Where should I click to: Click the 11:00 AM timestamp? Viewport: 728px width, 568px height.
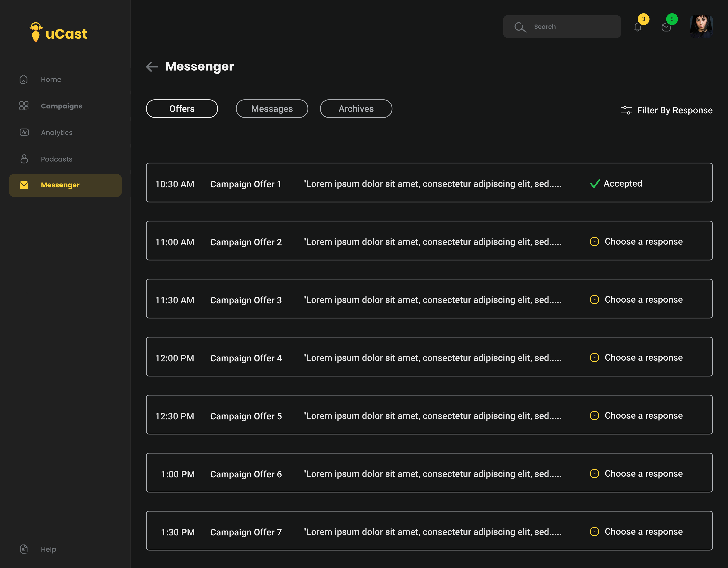coord(175,242)
